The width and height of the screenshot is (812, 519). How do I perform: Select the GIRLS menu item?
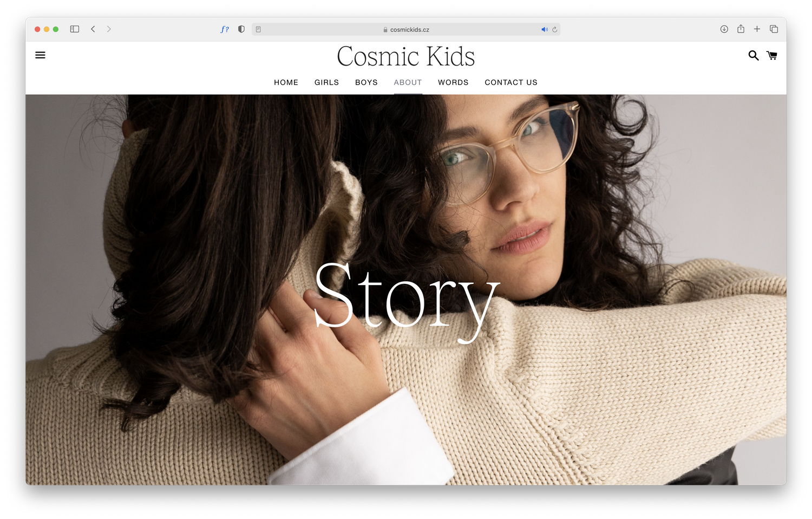click(326, 82)
